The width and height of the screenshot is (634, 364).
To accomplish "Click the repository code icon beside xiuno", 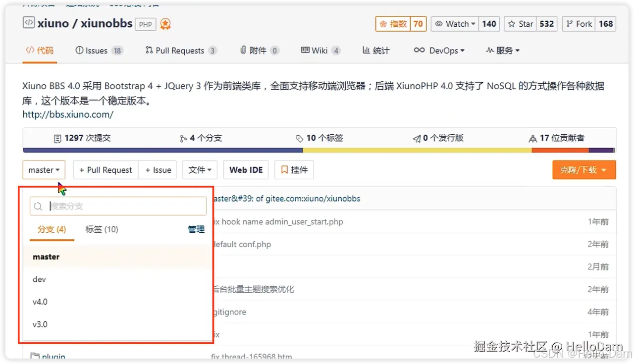I will pyautogui.click(x=29, y=23).
